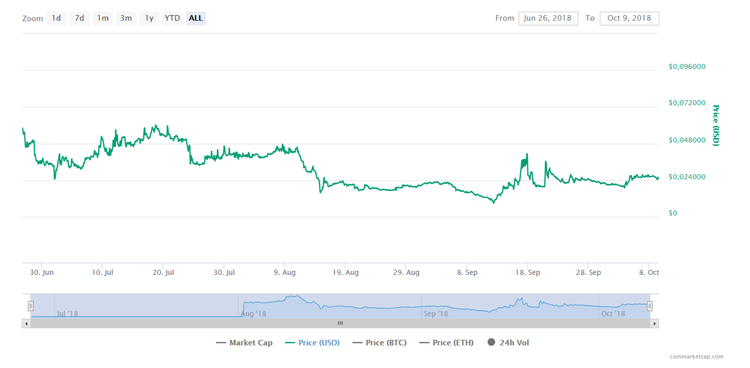The width and height of the screenshot is (750, 368).
Task: Click the $0.072000 price axis label
Action: pos(687,103)
